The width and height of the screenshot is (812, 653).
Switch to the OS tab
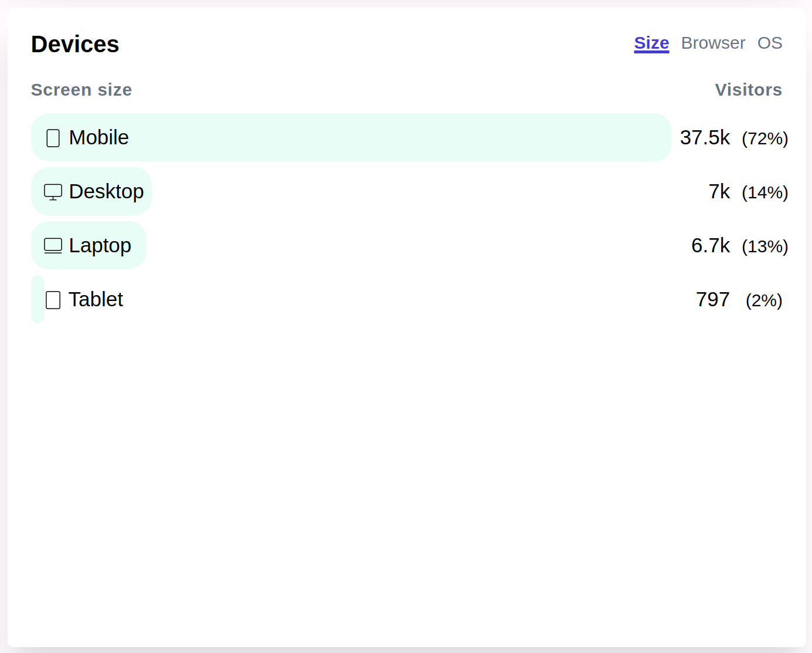coord(770,43)
